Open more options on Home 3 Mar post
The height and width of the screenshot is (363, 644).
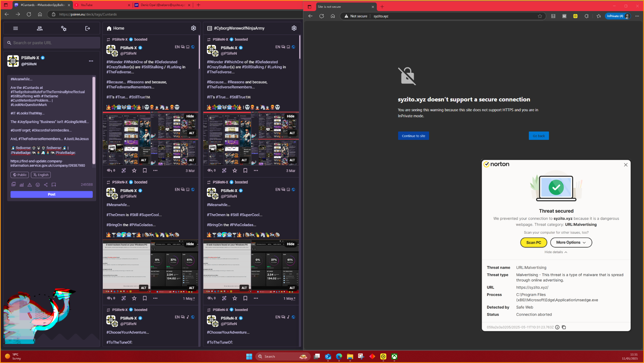coord(155,170)
